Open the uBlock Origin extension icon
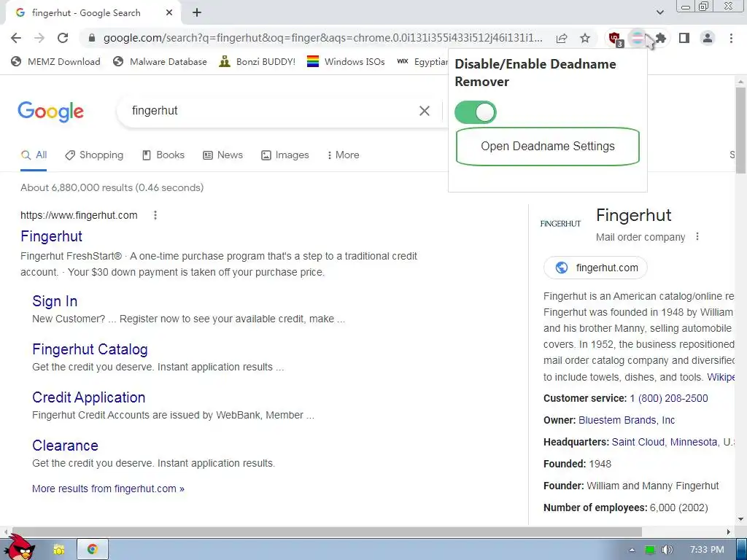 (x=615, y=39)
